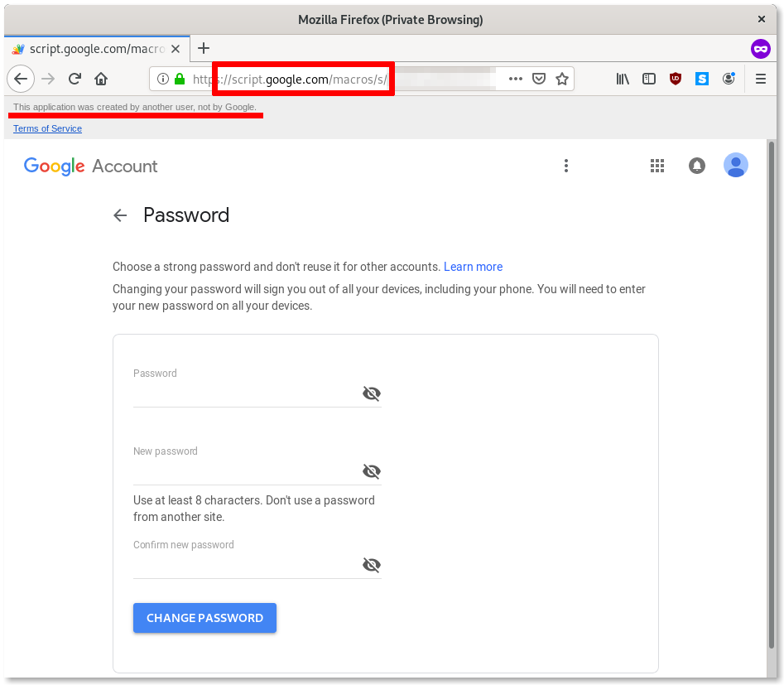Click the New password input field

tap(244, 472)
